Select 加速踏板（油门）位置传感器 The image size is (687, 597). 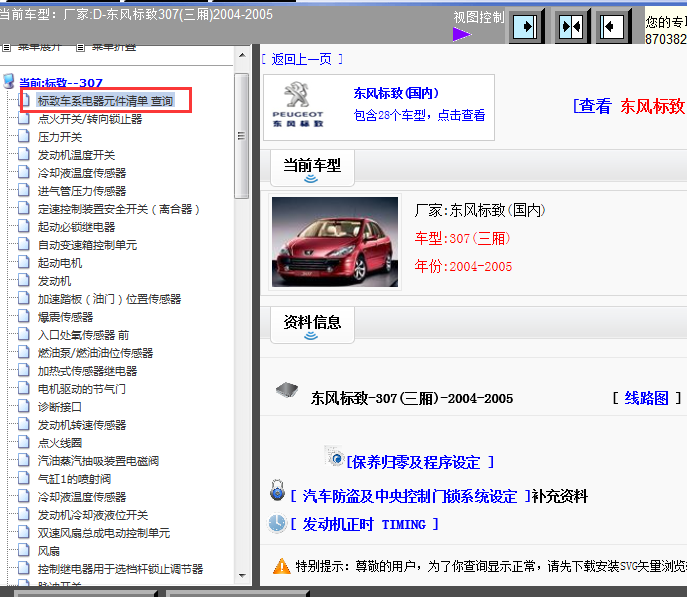click(x=110, y=299)
